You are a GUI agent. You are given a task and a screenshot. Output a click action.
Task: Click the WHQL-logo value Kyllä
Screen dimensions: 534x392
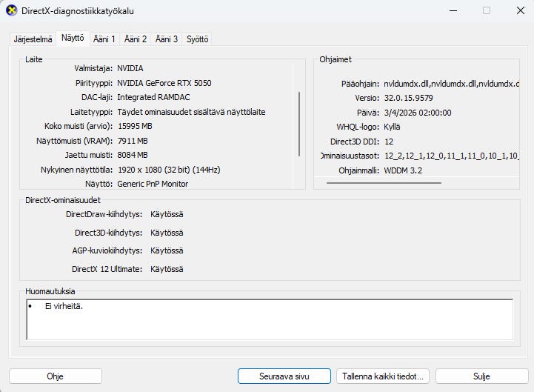[392, 127]
